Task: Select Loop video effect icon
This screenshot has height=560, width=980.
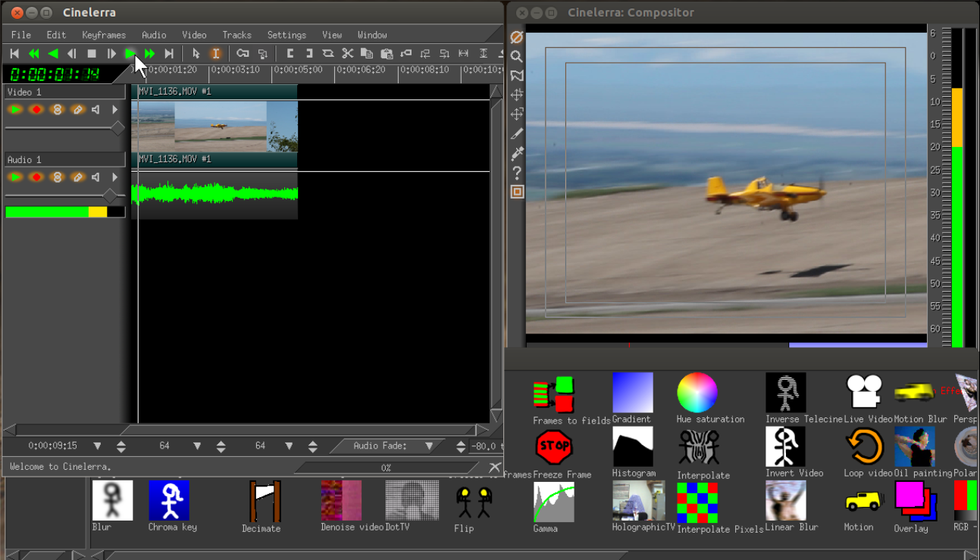Action: click(x=866, y=446)
